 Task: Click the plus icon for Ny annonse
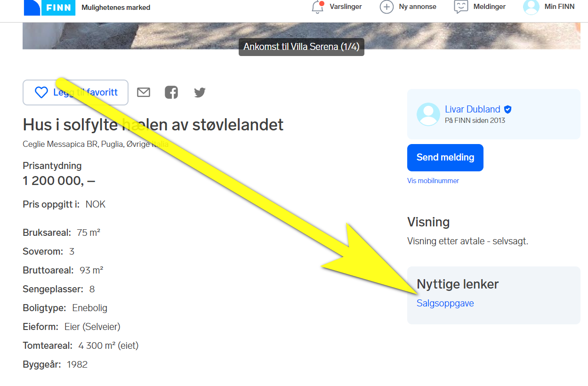386,7
